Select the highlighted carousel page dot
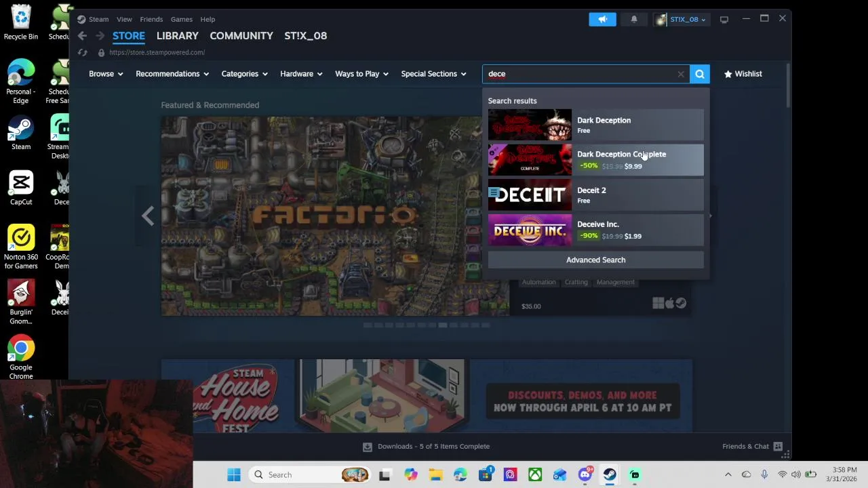 point(442,325)
